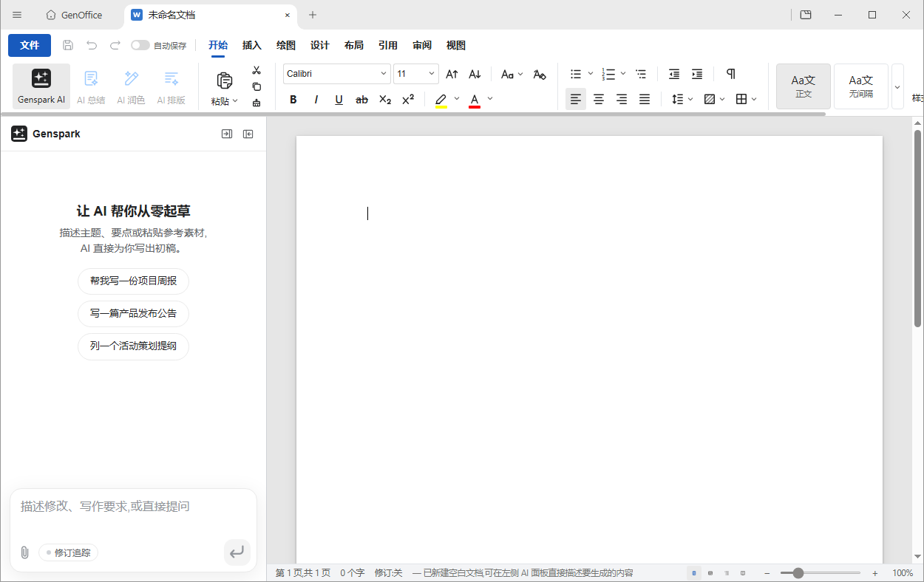Open line spacing dropdown
This screenshot has height=582, width=924.
(682, 99)
